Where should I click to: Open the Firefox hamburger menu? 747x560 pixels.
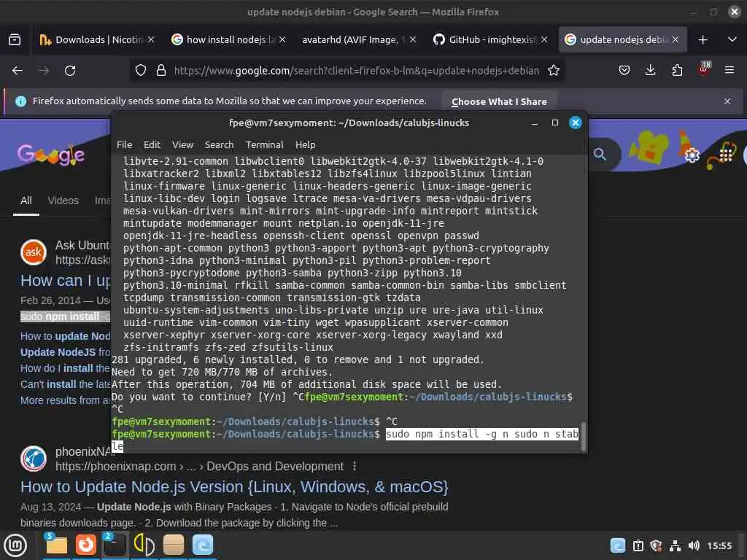coord(729,71)
